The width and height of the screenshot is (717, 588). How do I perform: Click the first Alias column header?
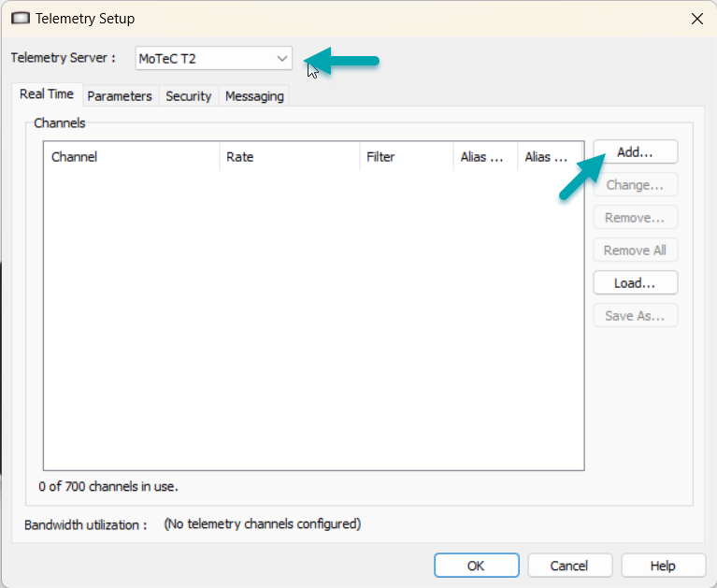485,157
